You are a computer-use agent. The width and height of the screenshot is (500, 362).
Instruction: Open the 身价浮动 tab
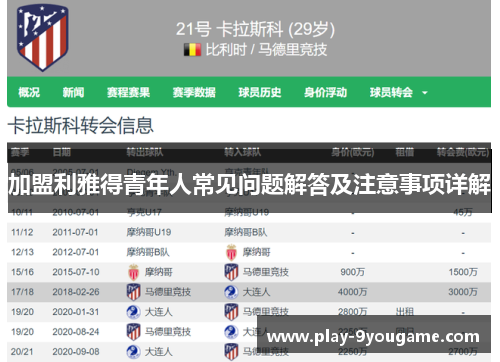[x=325, y=92]
